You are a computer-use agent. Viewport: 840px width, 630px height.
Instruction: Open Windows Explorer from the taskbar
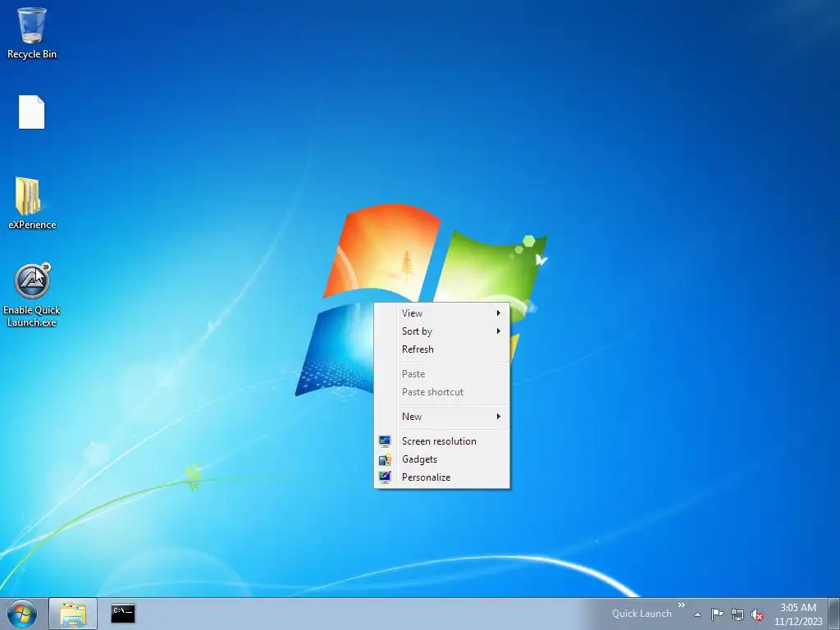tap(73, 614)
